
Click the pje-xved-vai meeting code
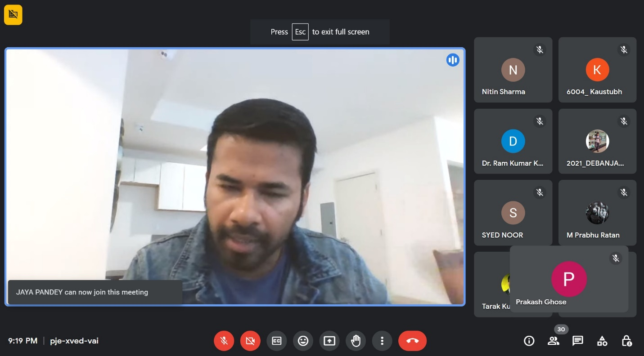point(74,341)
